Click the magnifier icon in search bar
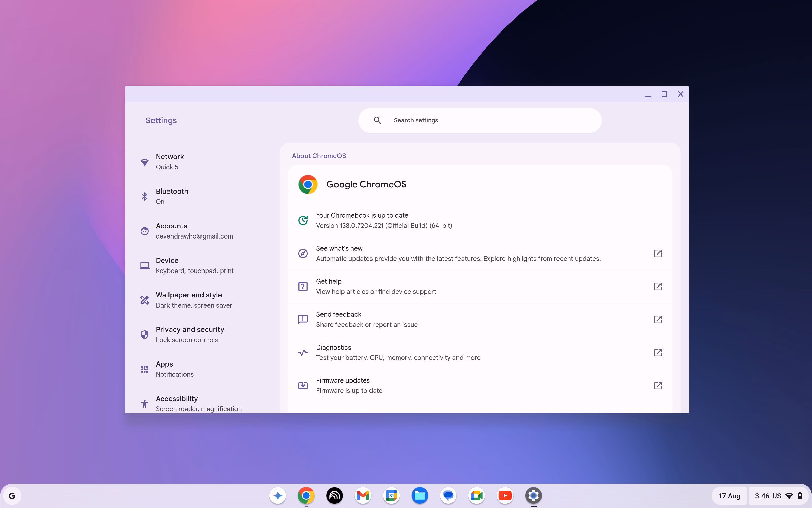This screenshot has height=508, width=812. [378, 120]
